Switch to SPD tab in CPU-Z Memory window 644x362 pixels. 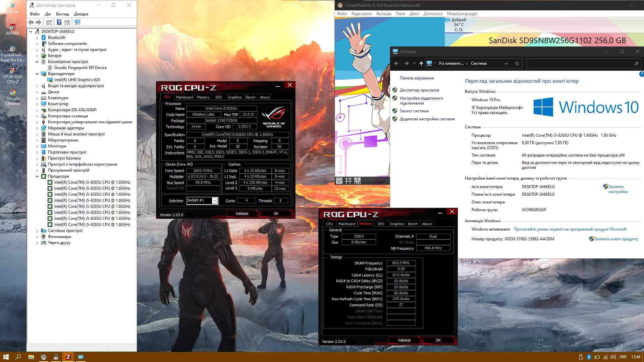tap(381, 224)
